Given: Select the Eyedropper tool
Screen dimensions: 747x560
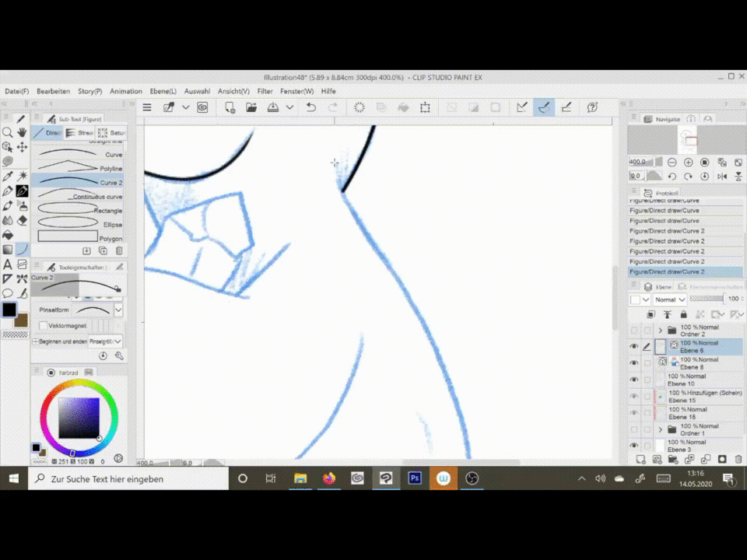Looking at the screenshot, I should click(x=8, y=177).
